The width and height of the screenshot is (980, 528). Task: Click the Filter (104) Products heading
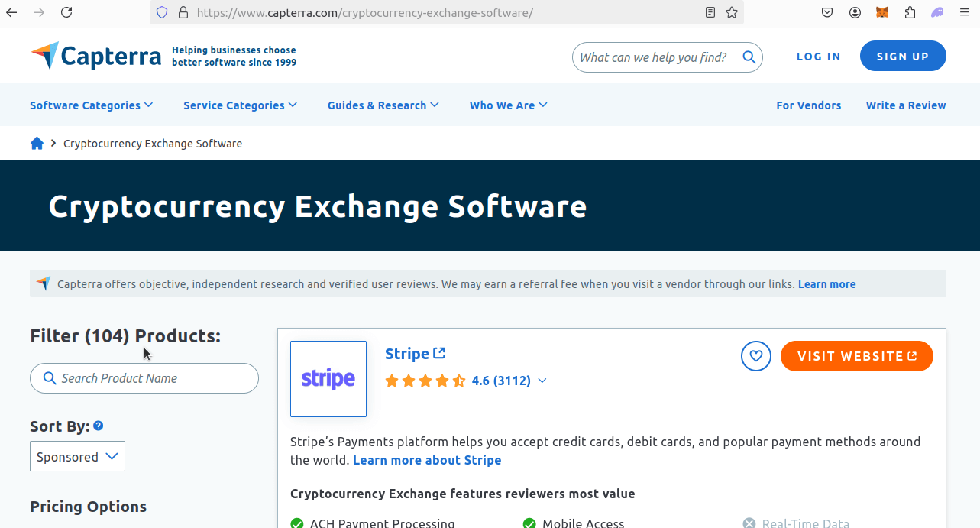[x=125, y=336]
